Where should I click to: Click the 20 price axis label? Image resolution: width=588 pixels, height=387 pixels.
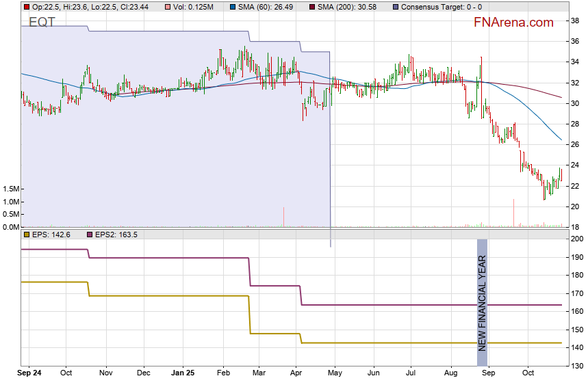[574, 206]
